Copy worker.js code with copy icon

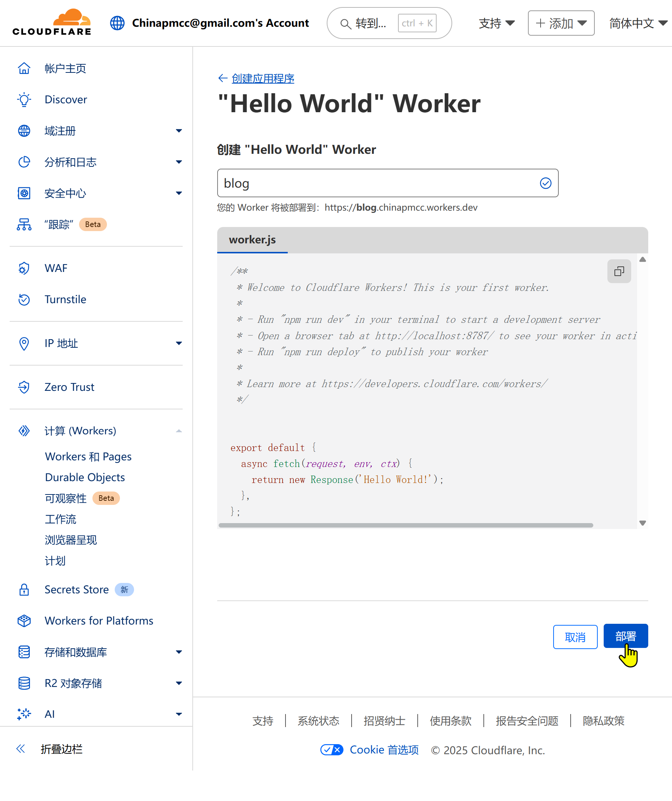[619, 271]
